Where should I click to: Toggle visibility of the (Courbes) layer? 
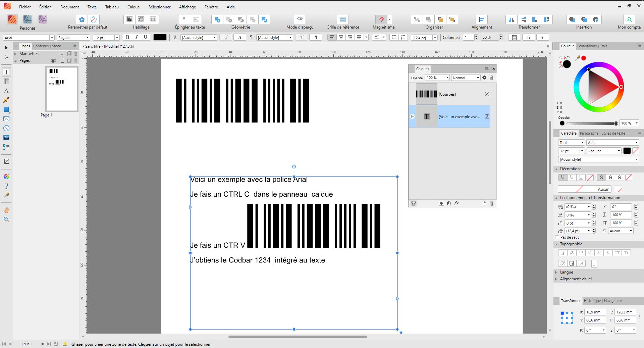click(487, 94)
